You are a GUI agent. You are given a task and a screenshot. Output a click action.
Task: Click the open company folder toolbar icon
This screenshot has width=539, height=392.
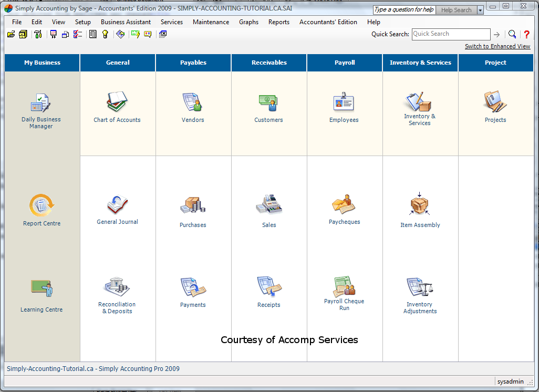pyautogui.click(x=11, y=34)
